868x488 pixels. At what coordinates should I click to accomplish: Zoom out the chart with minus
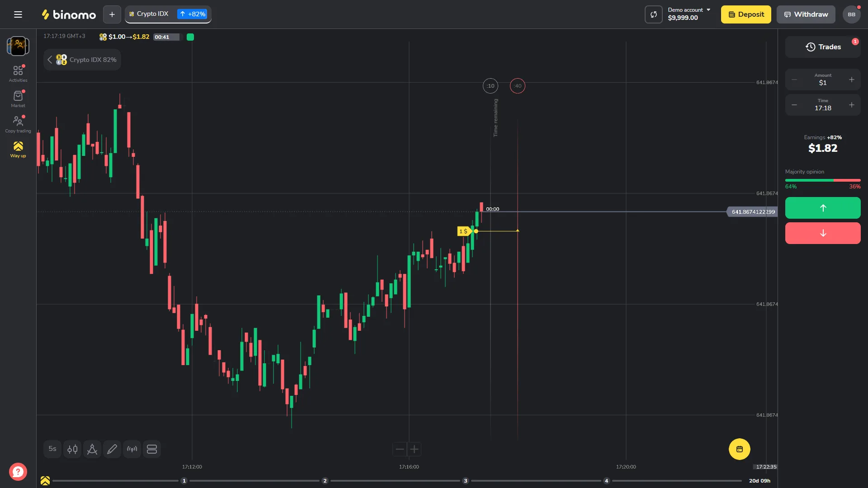click(400, 449)
